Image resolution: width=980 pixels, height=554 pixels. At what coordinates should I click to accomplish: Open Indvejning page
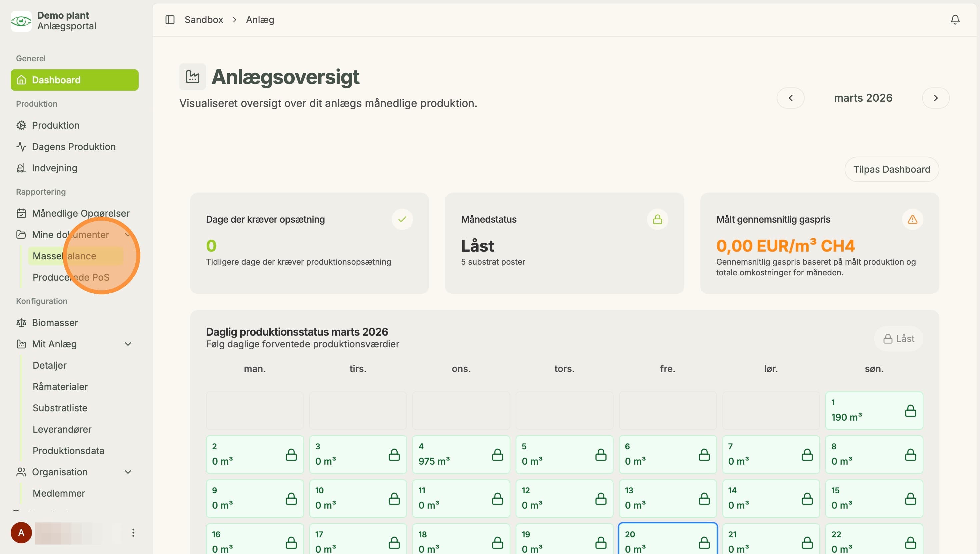click(75, 168)
